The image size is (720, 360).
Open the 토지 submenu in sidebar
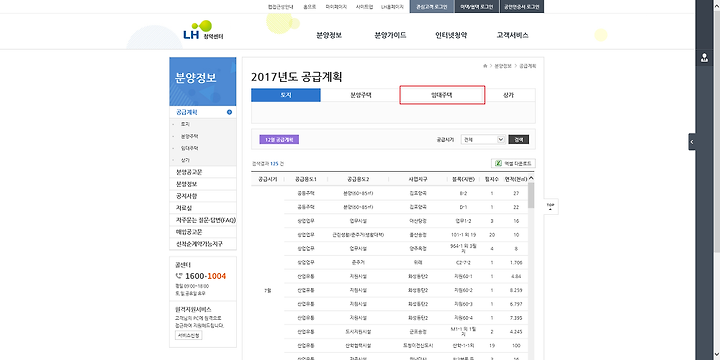[x=185, y=124]
